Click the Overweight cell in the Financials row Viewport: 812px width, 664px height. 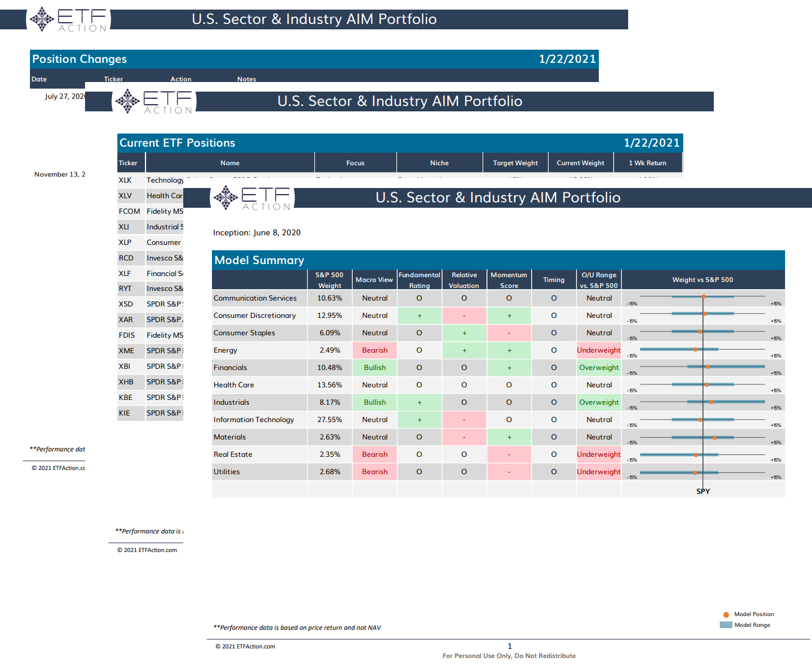[599, 368]
